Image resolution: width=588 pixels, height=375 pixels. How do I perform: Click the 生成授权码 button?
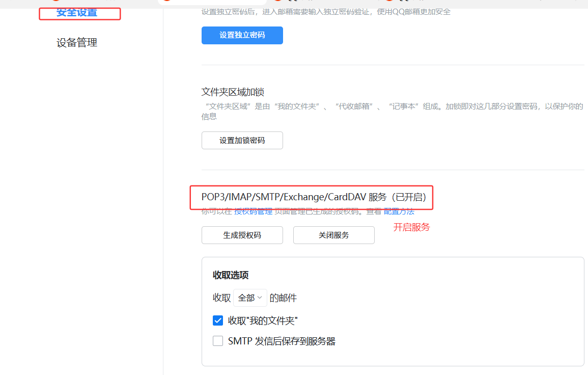point(242,235)
